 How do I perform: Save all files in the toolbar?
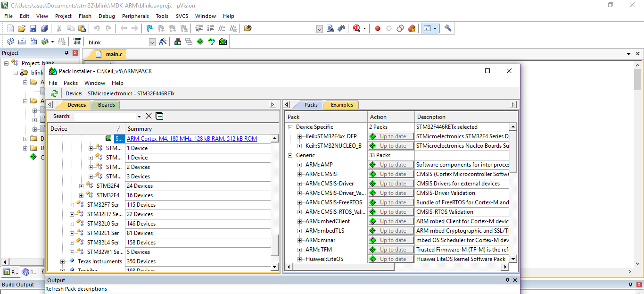44,28
